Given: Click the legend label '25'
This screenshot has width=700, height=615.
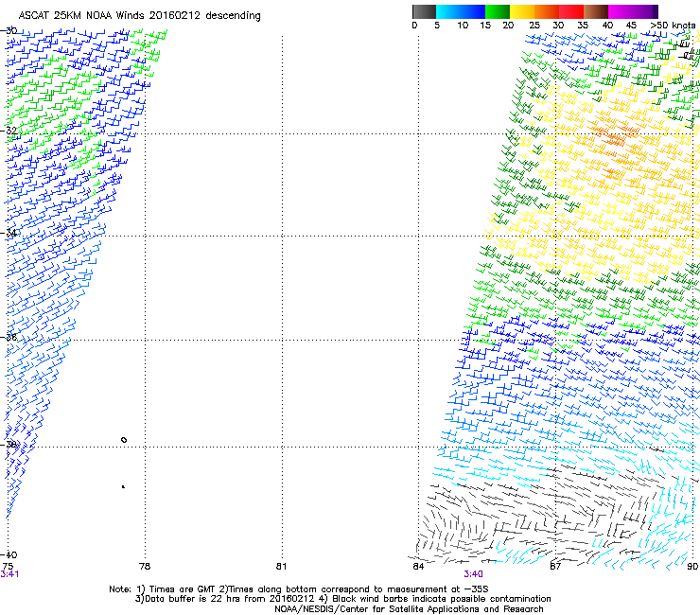Looking at the screenshot, I should point(534,25).
